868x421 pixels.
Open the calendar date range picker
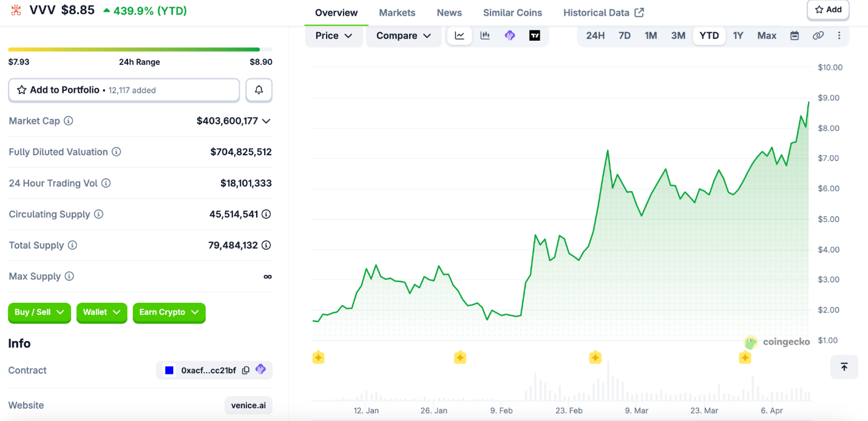(x=795, y=36)
